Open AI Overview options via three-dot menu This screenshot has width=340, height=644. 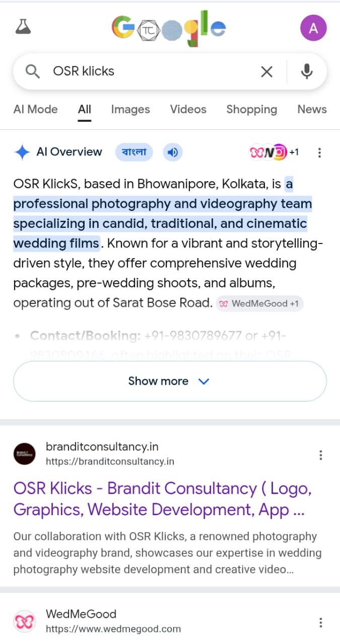320,152
